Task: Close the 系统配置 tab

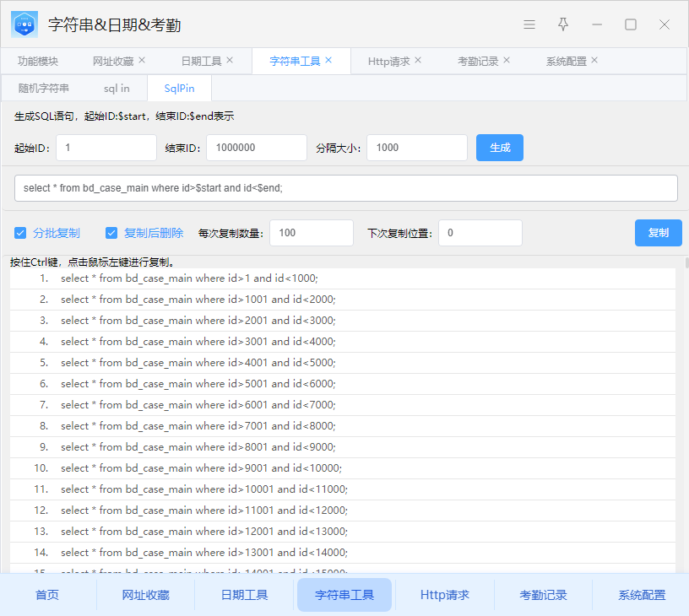Action: (x=594, y=60)
